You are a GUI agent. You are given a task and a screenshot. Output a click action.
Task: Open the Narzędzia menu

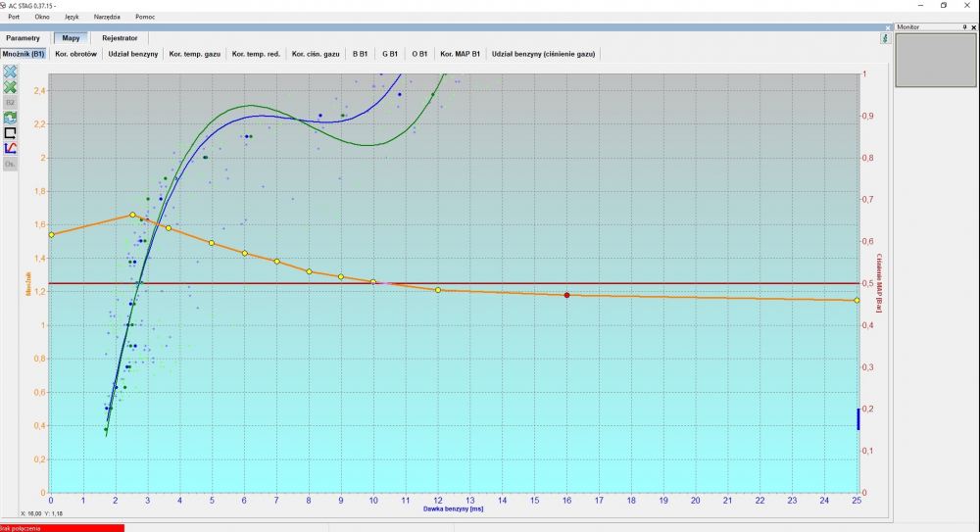tap(107, 17)
